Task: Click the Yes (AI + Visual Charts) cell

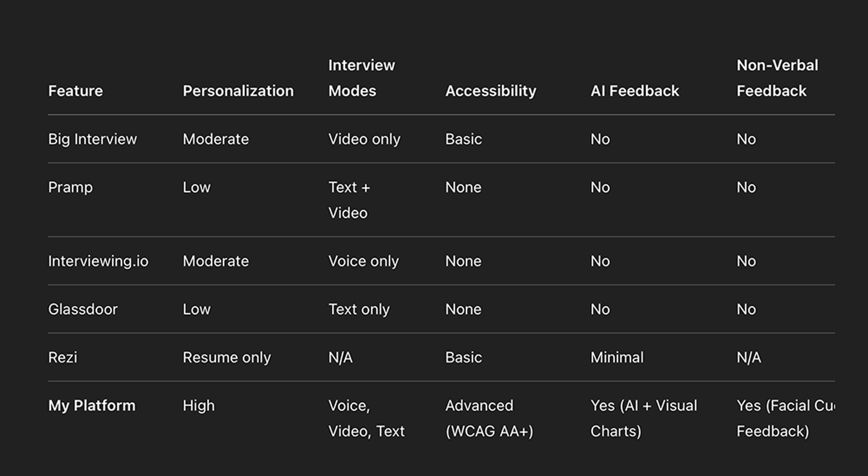Action: pos(644,418)
